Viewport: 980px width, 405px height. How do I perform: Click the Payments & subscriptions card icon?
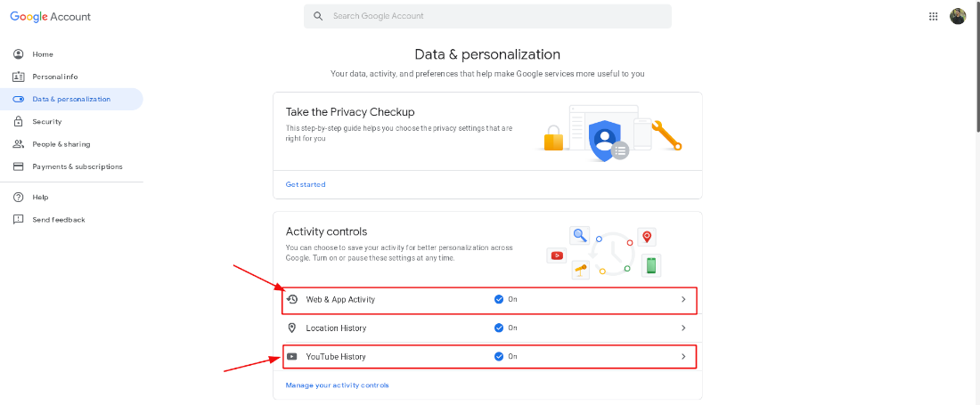click(18, 166)
